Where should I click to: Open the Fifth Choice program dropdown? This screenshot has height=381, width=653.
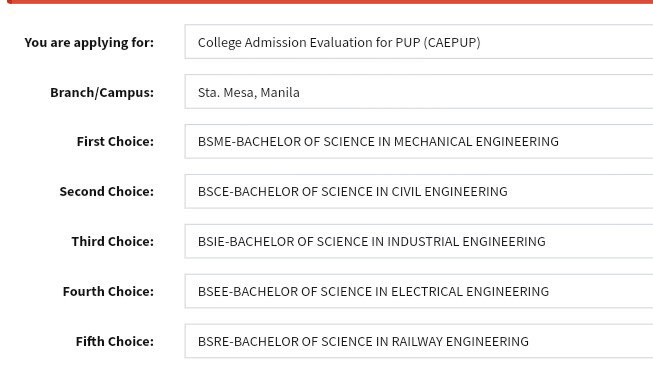[x=419, y=341]
